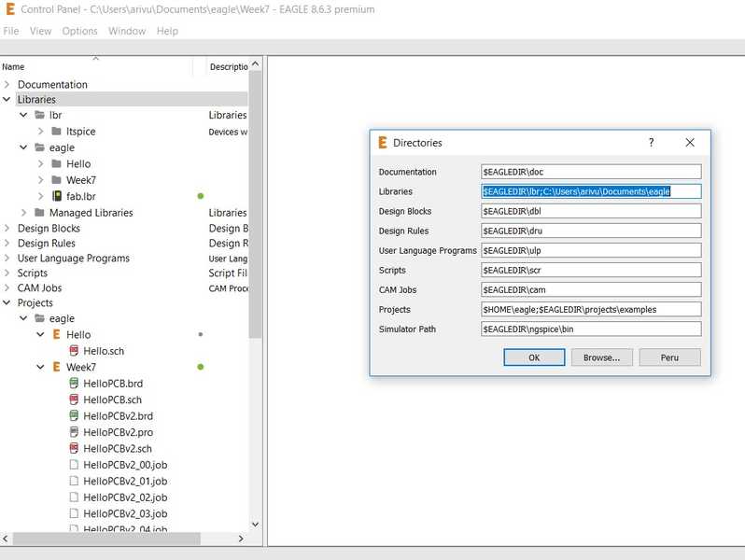The image size is (745, 560).
Task: Open the Help menu
Action: [167, 31]
